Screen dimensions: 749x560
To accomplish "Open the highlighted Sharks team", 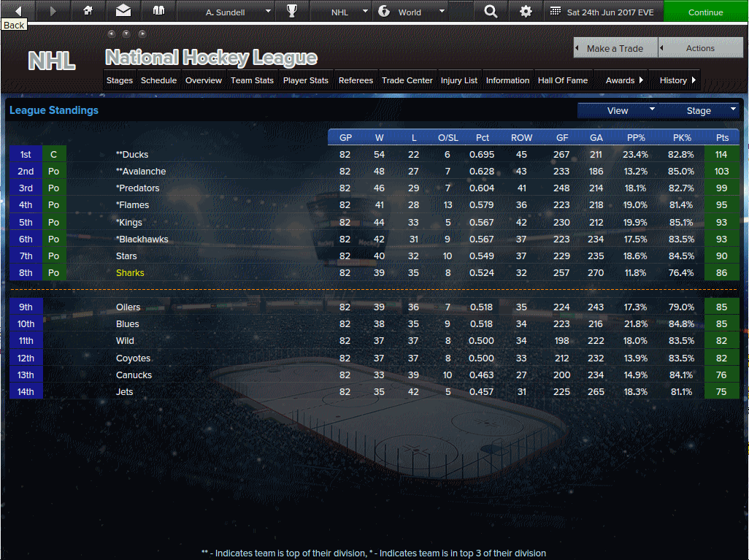I will 130,272.
